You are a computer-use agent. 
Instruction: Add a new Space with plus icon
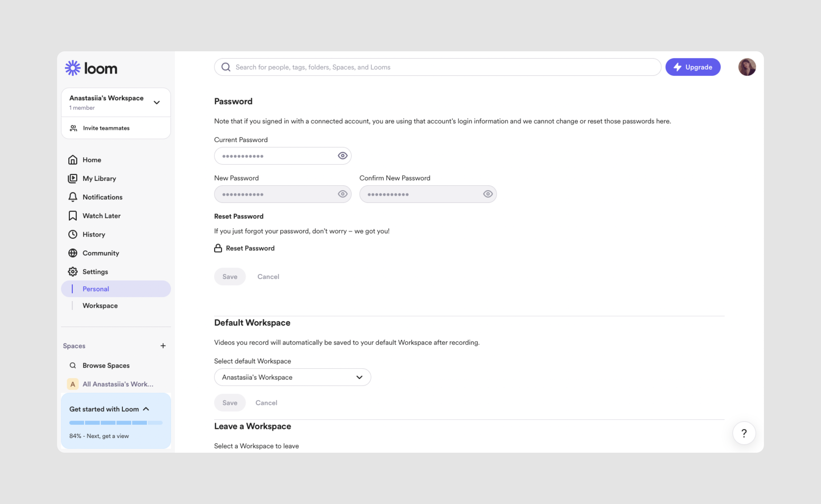point(163,346)
